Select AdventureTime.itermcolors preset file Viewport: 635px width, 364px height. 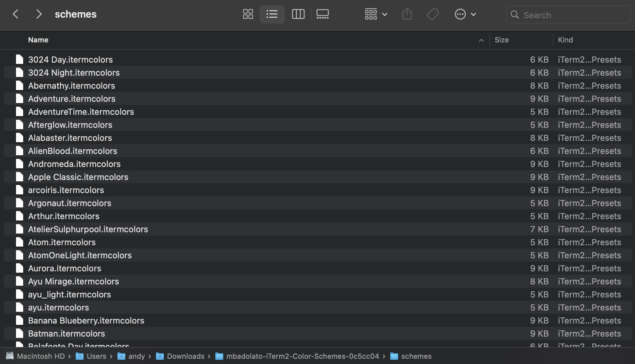[81, 112]
